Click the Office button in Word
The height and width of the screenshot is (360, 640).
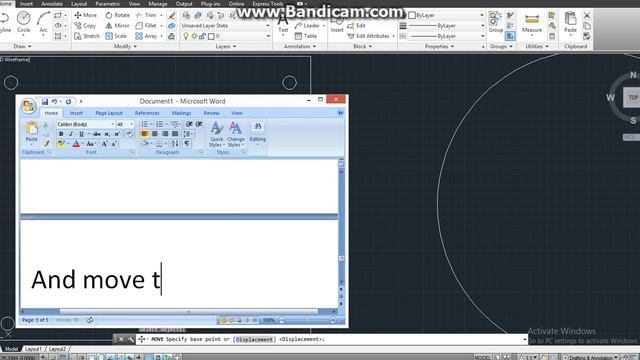point(29,106)
